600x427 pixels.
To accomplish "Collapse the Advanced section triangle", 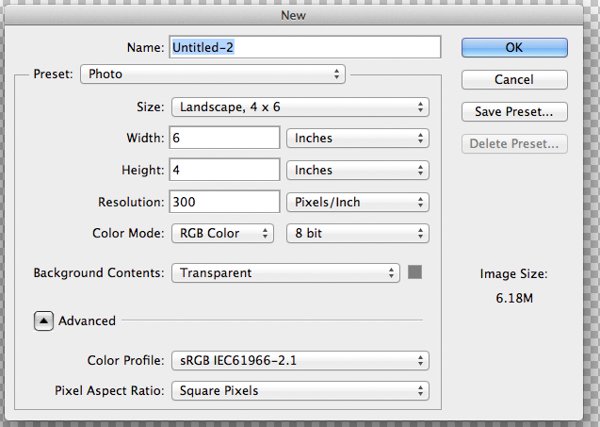I will pyautogui.click(x=44, y=321).
